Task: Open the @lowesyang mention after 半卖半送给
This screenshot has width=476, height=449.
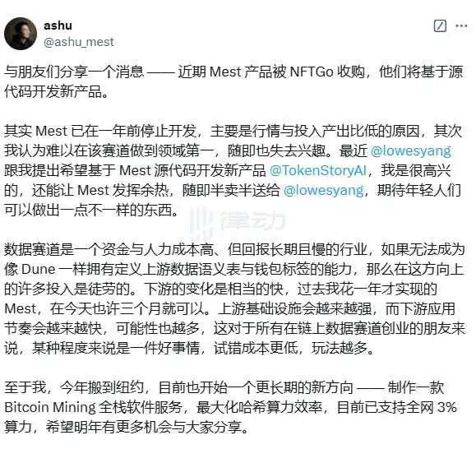Action: [323, 190]
